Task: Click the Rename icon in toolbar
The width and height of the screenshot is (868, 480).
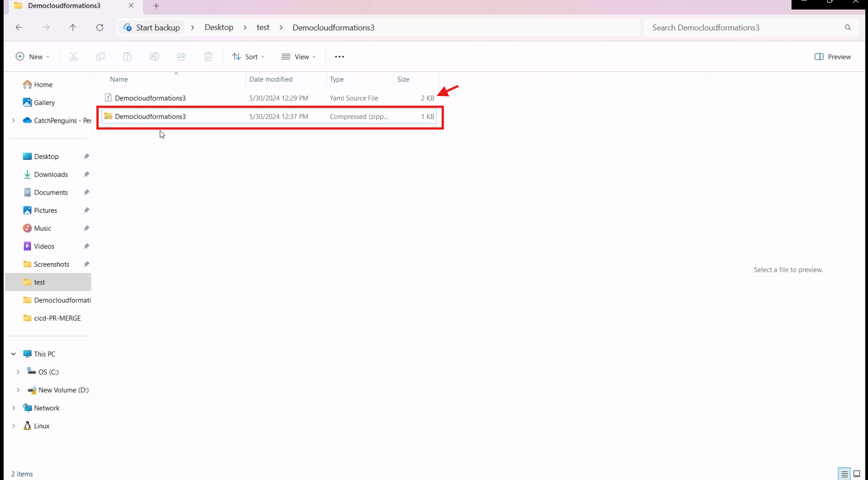Action: [x=154, y=57]
